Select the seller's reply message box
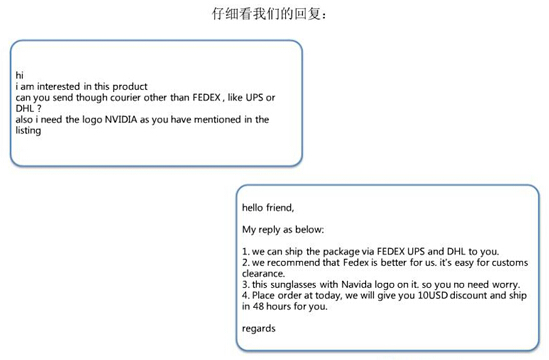The height and width of the screenshot is (360, 549). click(x=388, y=268)
